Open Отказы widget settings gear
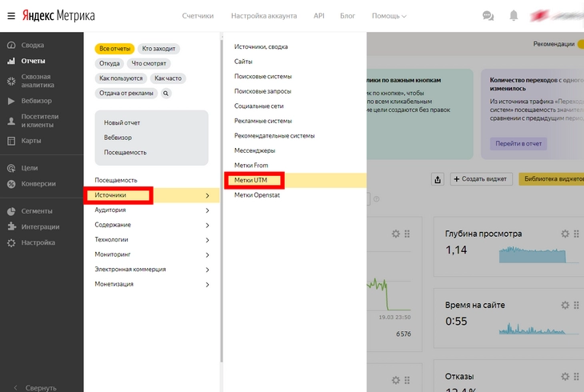584x392 pixels. point(565,377)
